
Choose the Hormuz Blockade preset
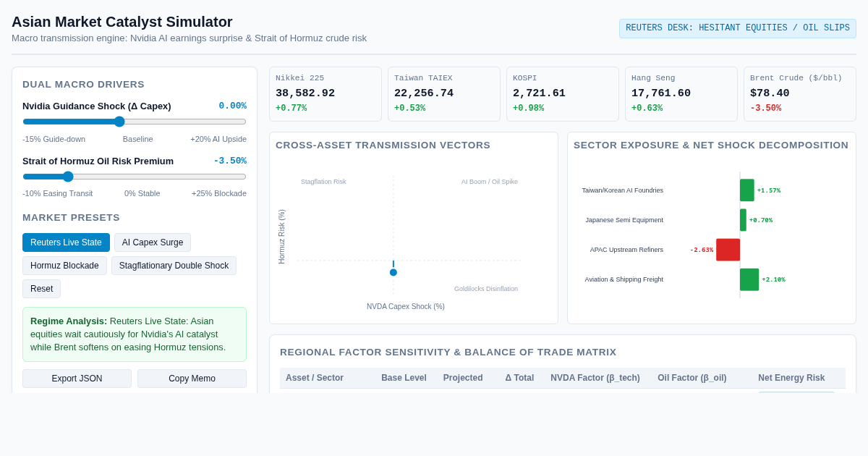tap(64, 266)
